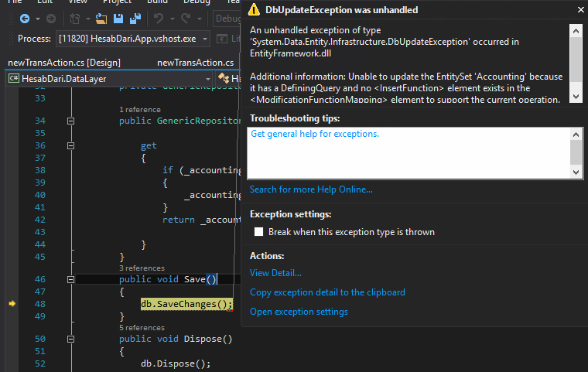Collapse the Save() method outline
Screen dimensions: 588x372
[71, 279]
